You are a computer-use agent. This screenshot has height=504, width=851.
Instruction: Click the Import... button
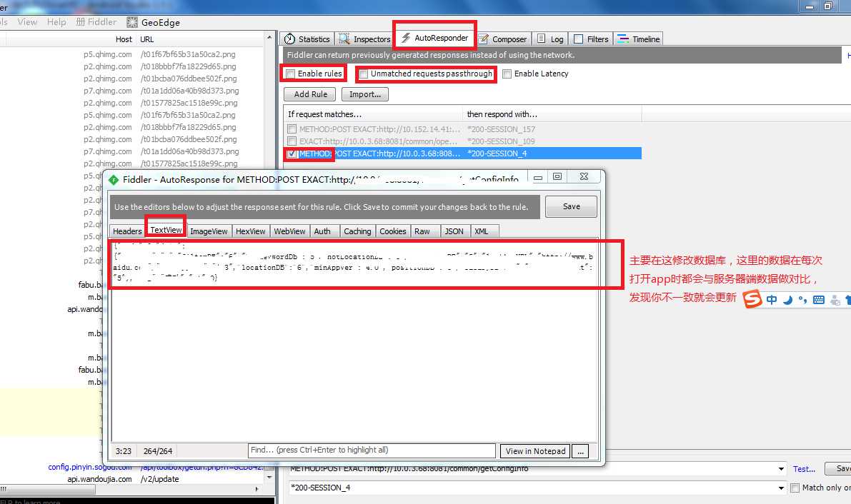[364, 94]
